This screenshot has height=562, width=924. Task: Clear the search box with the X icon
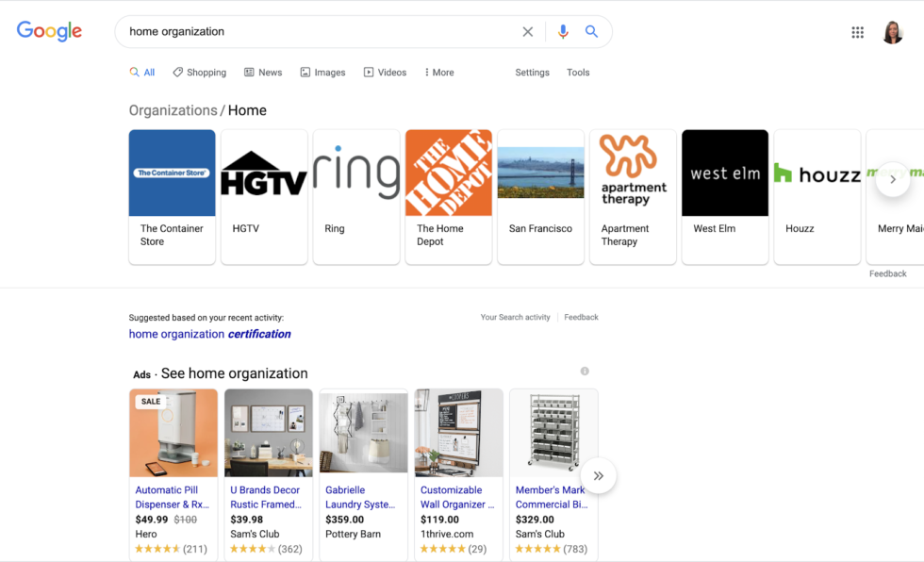(528, 32)
